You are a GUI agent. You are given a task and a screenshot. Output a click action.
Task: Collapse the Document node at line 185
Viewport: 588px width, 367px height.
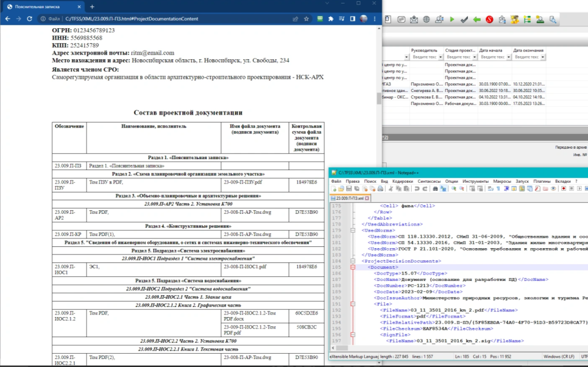coord(353,268)
